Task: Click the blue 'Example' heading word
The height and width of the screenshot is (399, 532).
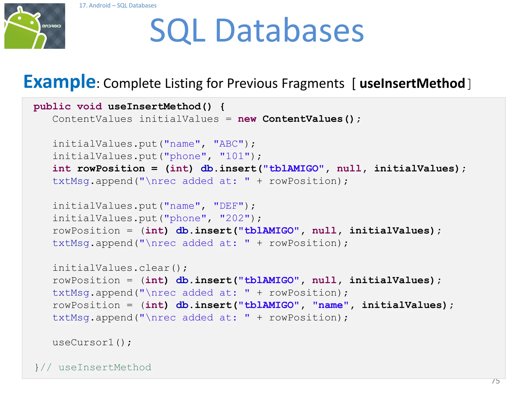Action: [x=60, y=82]
